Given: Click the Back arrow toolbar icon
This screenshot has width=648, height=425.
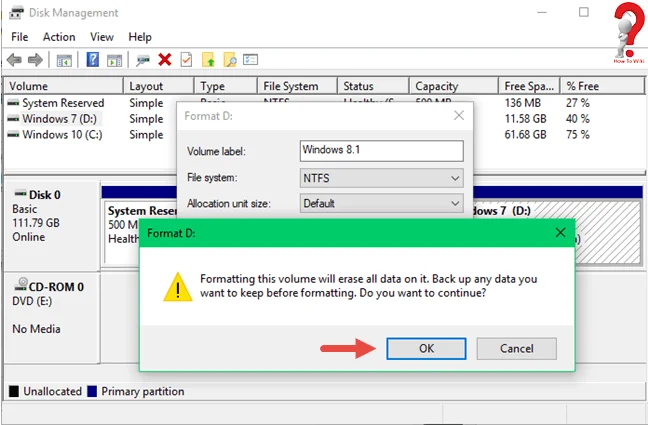Looking at the screenshot, I should (x=14, y=60).
